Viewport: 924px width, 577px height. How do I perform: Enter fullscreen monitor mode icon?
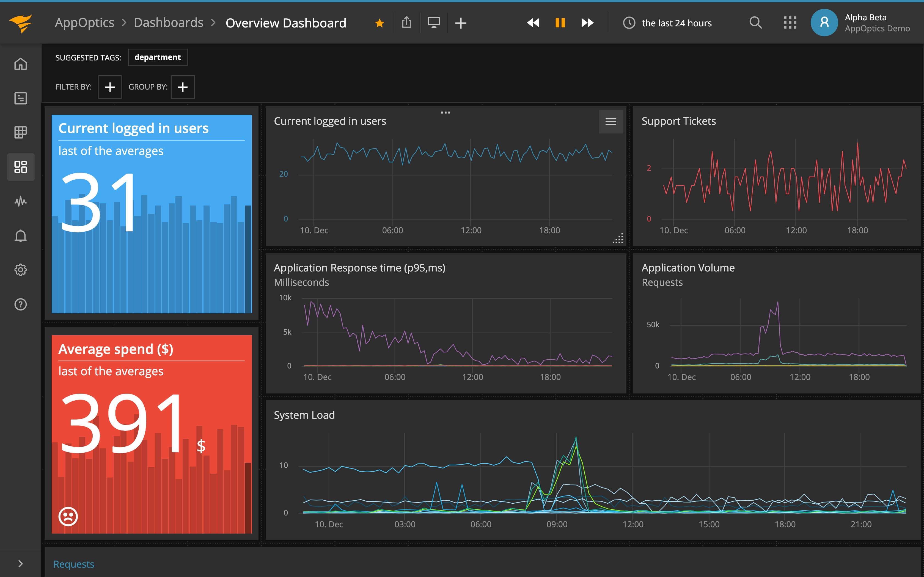pyautogui.click(x=434, y=23)
